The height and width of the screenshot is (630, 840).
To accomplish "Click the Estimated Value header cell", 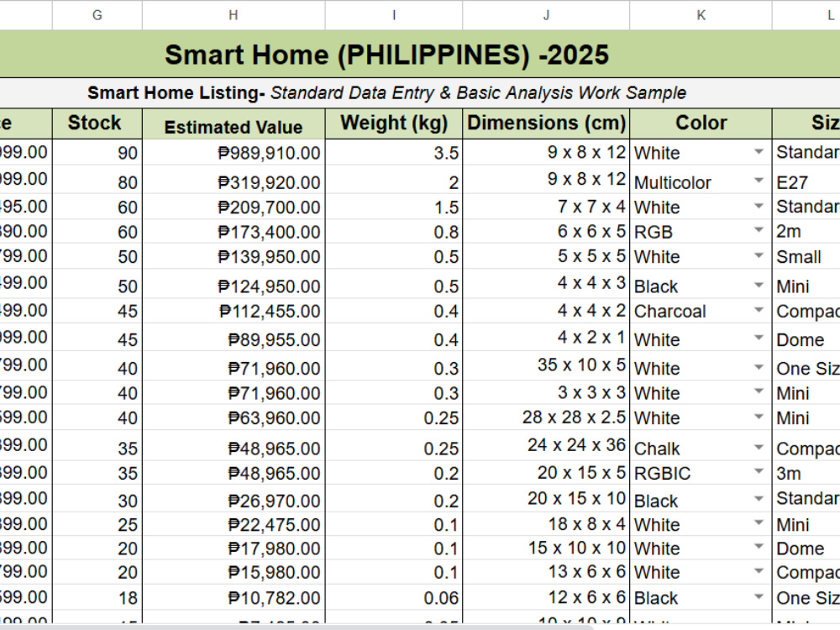I will 233,123.
